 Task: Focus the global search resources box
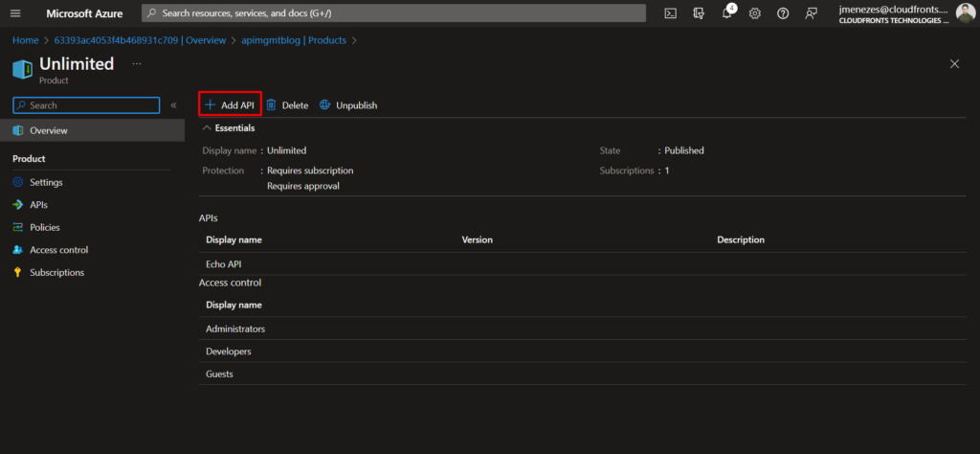393,13
